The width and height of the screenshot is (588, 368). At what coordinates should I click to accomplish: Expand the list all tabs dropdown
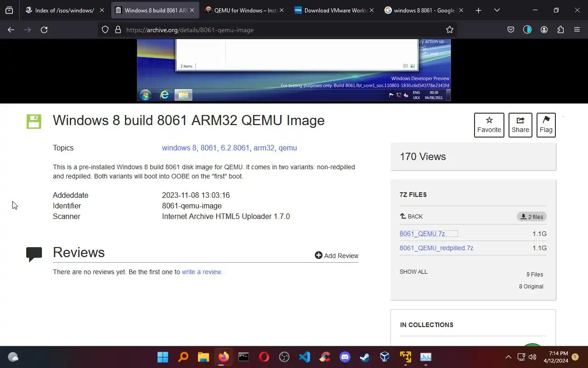click(497, 10)
